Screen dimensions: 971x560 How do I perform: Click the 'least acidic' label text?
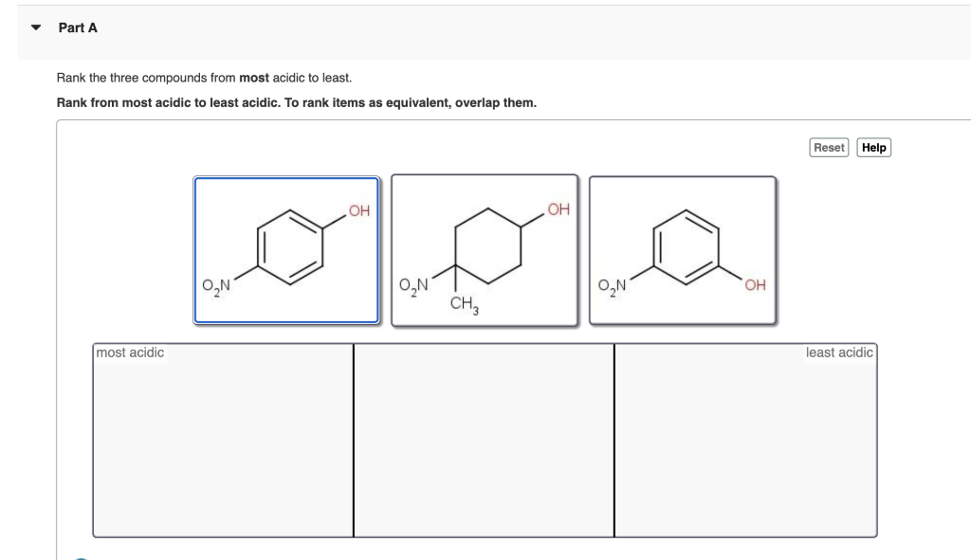(839, 352)
